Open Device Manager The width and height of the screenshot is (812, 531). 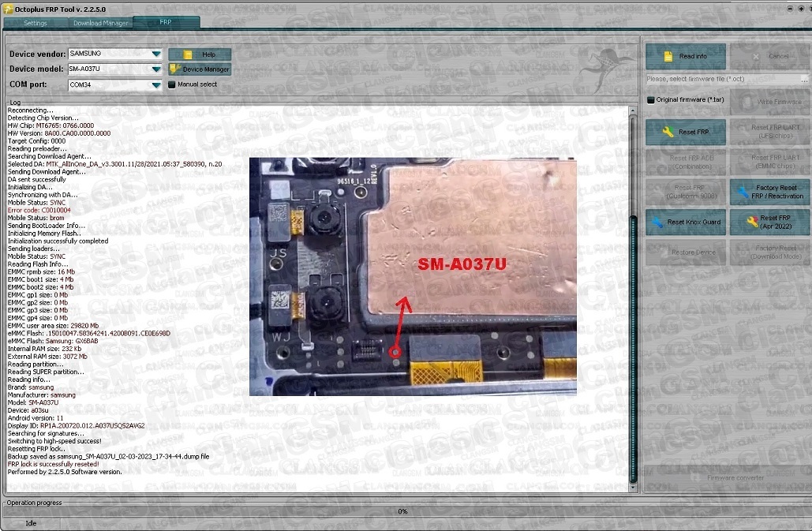coord(200,69)
